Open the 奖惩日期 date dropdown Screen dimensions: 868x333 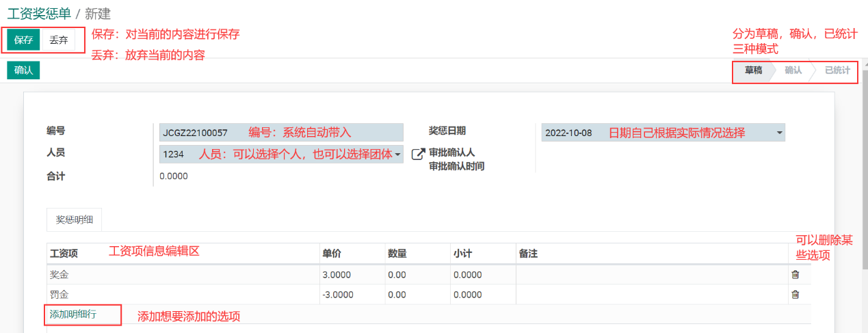779,133
